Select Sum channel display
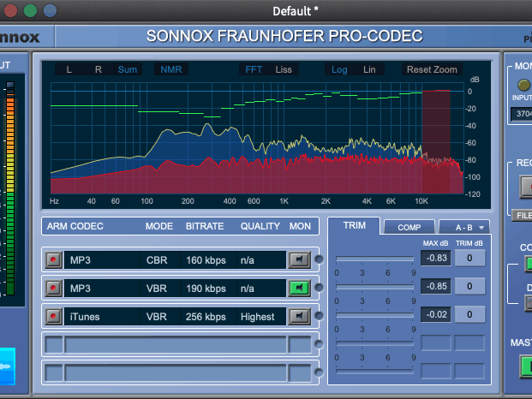Image resolution: width=532 pixels, height=399 pixels. click(128, 69)
